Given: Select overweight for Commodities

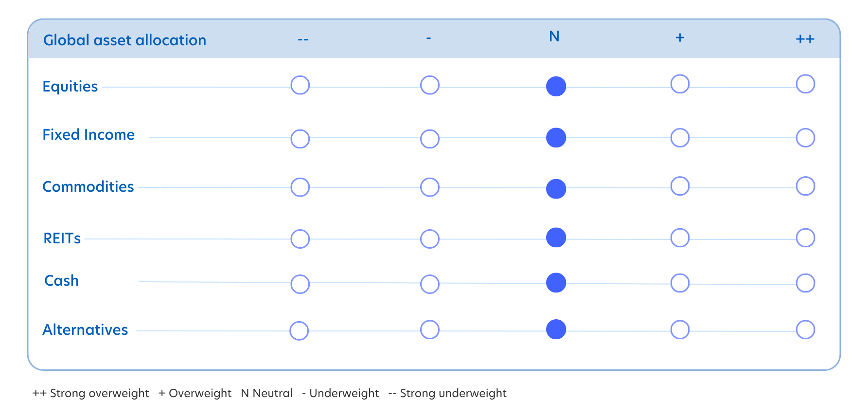Looking at the screenshot, I should click(x=680, y=186).
